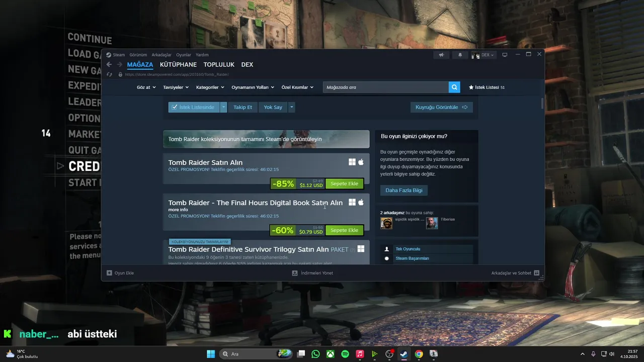
Task: Open the DEX account dropdown
Action: tap(484, 55)
